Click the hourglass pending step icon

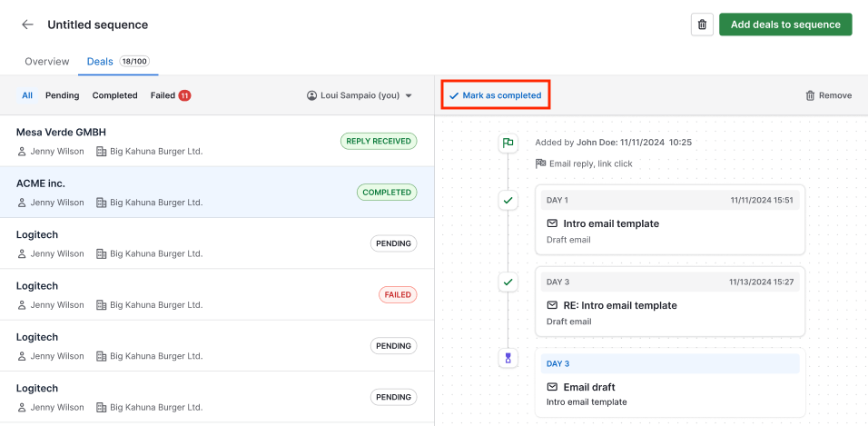click(x=508, y=358)
